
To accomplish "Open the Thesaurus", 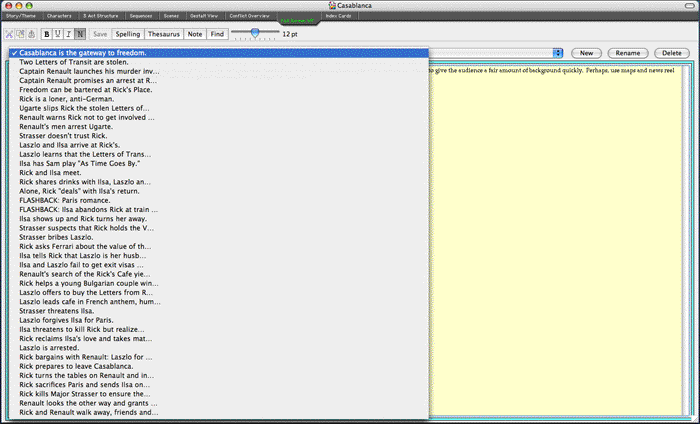I will [164, 34].
